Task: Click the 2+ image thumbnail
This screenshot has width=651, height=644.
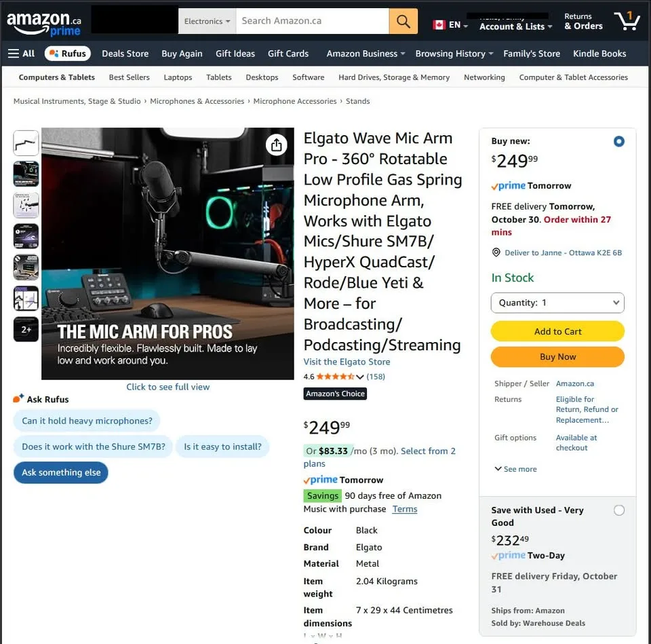Action: coord(25,329)
